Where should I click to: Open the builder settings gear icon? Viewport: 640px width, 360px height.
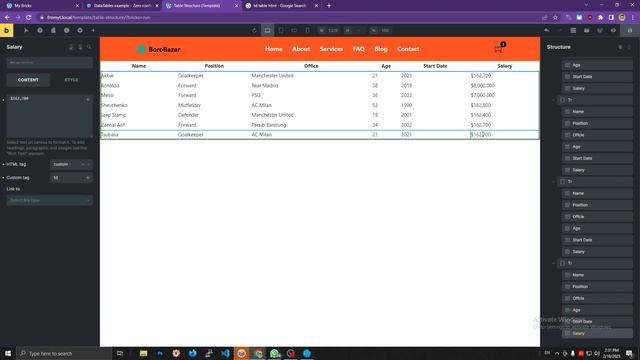(x=80, y=31)
